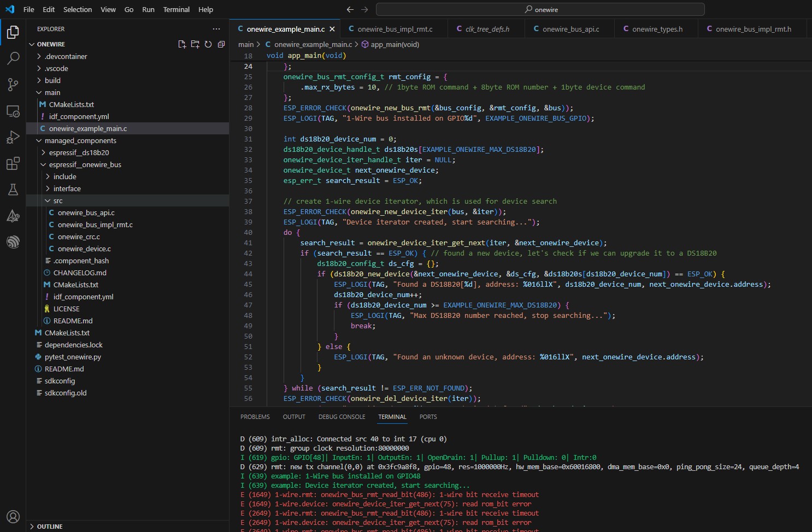Open the View menu
Image resolution: width=812 pixels, height=532 pixels.
click(108, 9)
